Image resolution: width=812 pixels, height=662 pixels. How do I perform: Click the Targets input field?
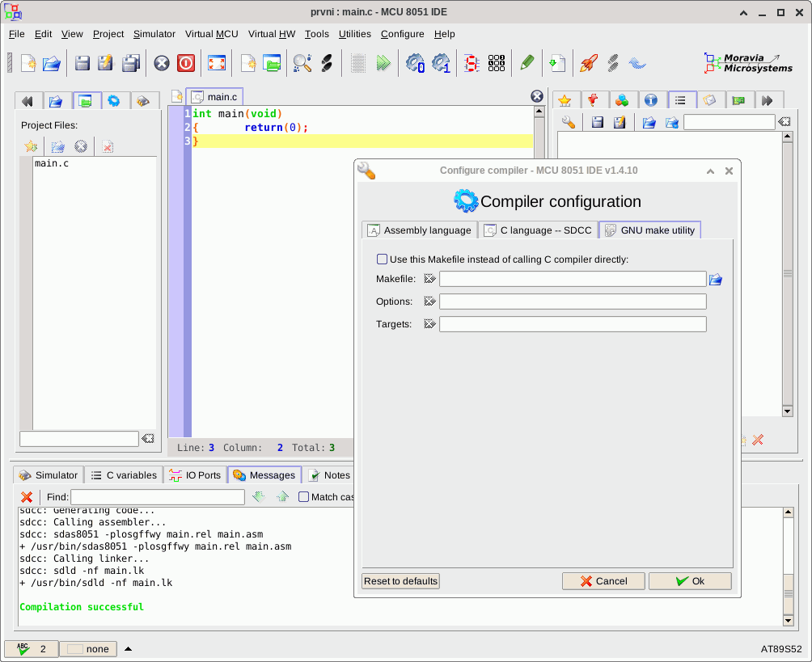pos(573,324)
